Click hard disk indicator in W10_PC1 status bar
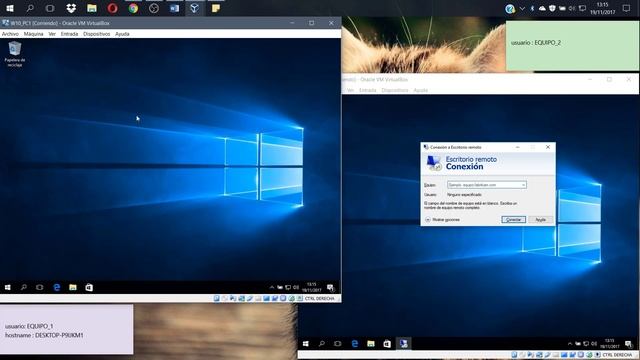Image resolution: width=640 pixels, height=360 pixels. pos(216,298)
